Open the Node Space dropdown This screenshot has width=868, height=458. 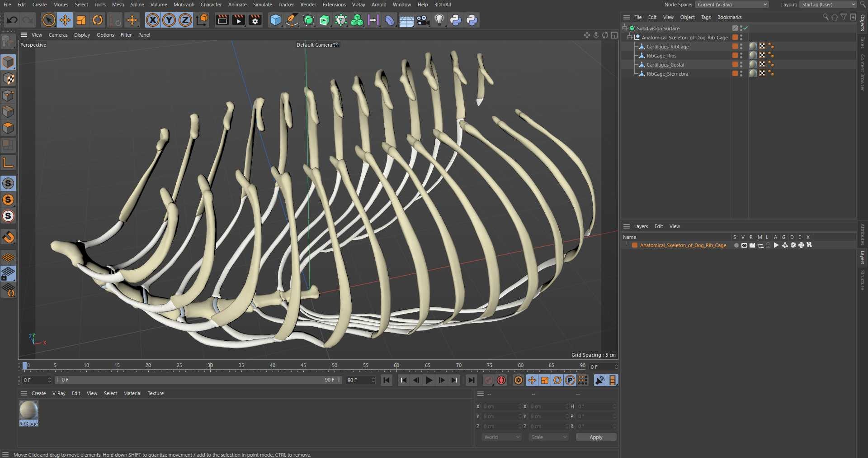[732, 5]
